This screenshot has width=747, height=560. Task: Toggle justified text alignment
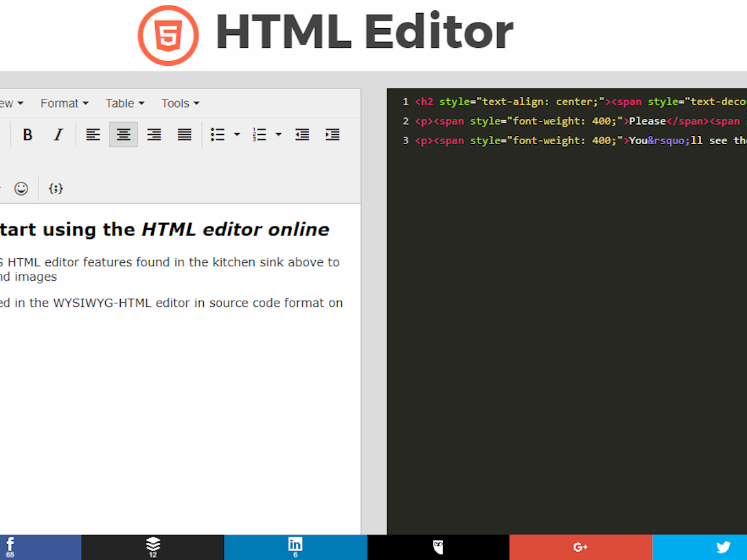(x=184, y=135)
